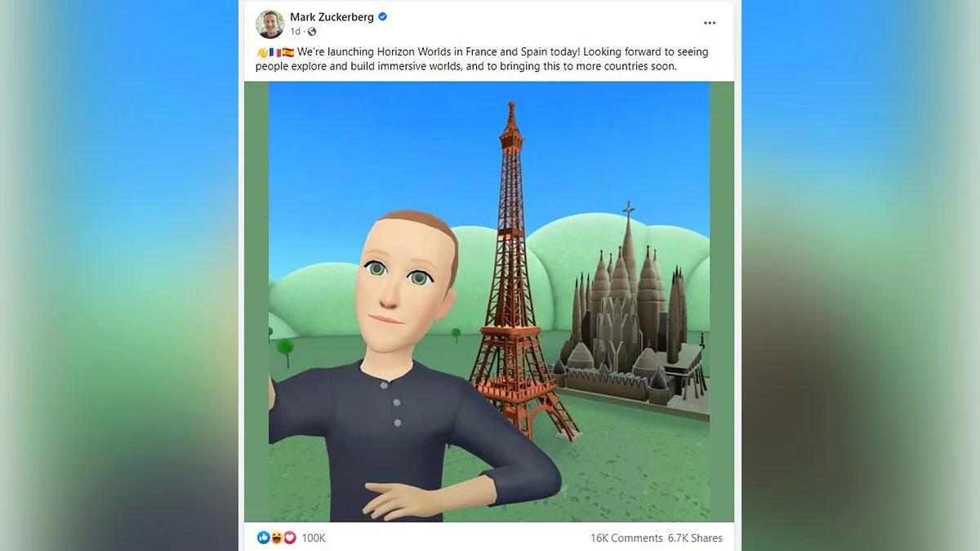Click the avatar's hand on hip in image
The image size is (980, 551).
click(x=400, y=497)
